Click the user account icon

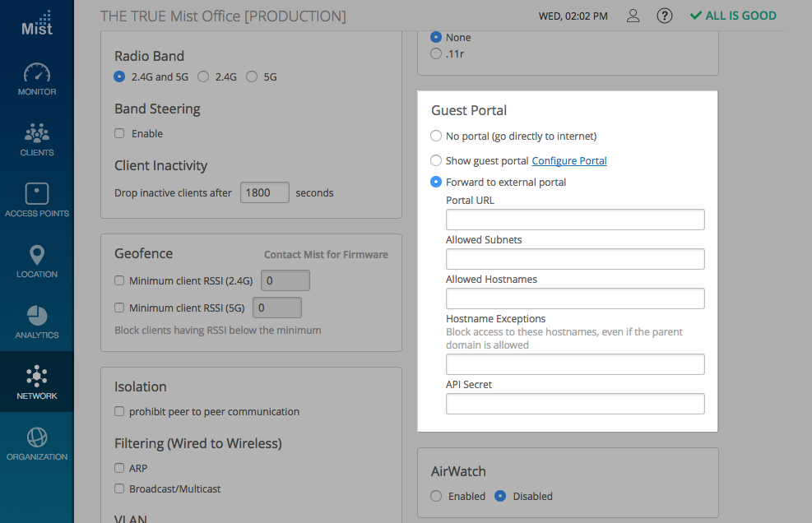coord(633,16)
